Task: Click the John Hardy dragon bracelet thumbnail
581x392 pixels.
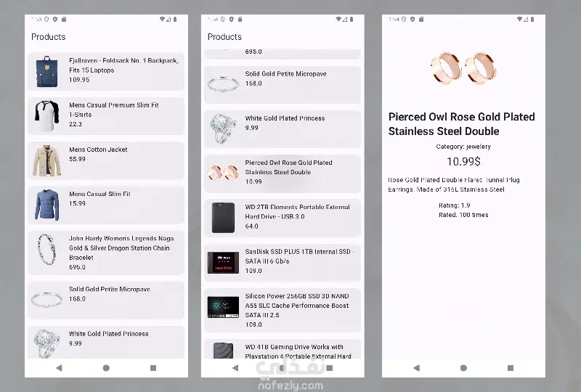Action: (47, 249)
